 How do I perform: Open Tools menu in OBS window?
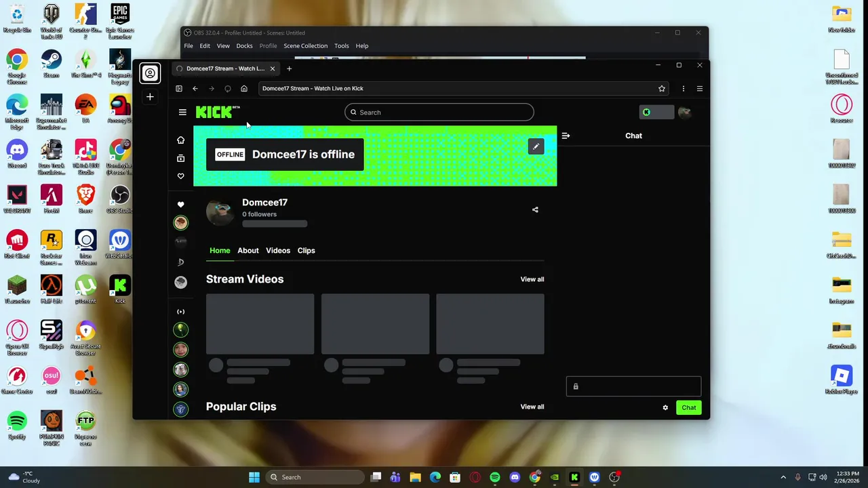(342, 46)
